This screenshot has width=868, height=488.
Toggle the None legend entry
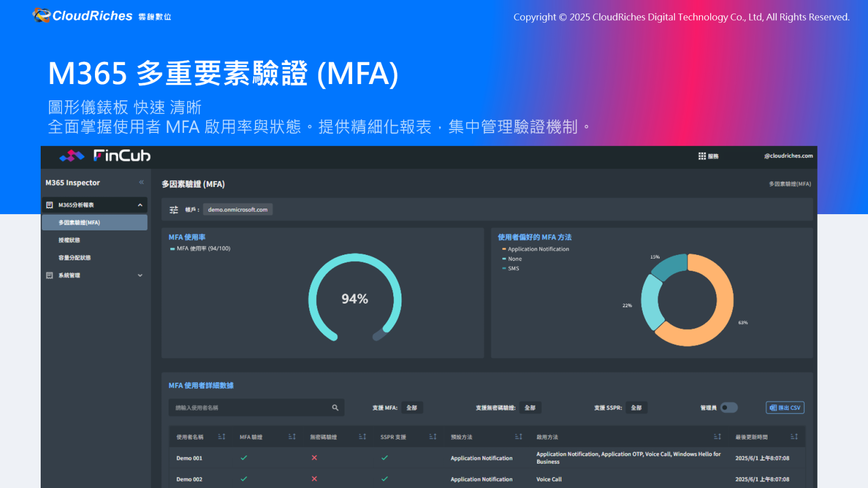[512, 259]
